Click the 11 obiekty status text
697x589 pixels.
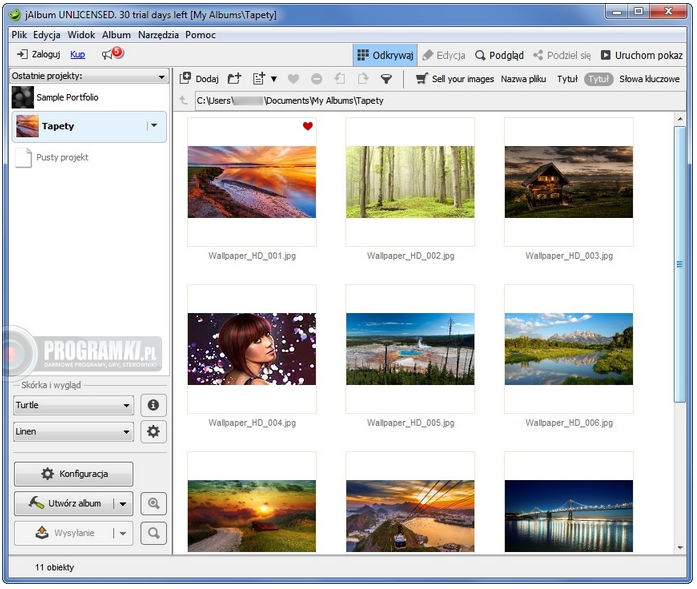pos(54,567)
